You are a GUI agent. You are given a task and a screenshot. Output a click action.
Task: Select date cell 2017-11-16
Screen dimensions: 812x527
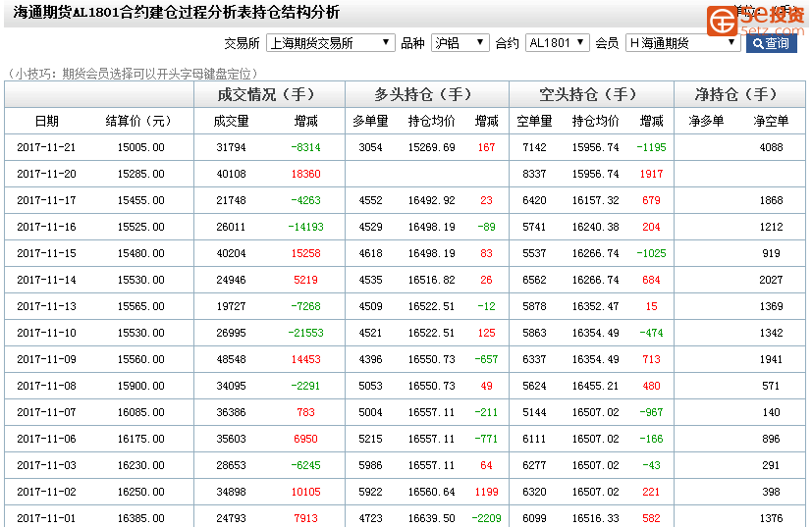[x=46, y=227]
